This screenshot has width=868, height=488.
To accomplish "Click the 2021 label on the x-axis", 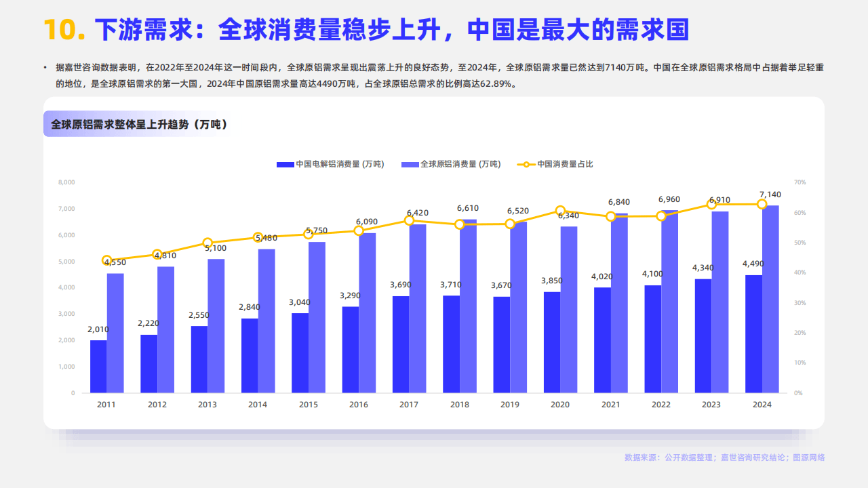I will 610,405.
